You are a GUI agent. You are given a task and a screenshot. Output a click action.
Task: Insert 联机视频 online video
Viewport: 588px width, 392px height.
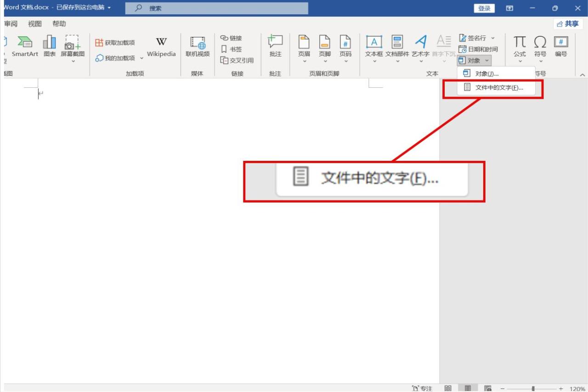point(197,47)
